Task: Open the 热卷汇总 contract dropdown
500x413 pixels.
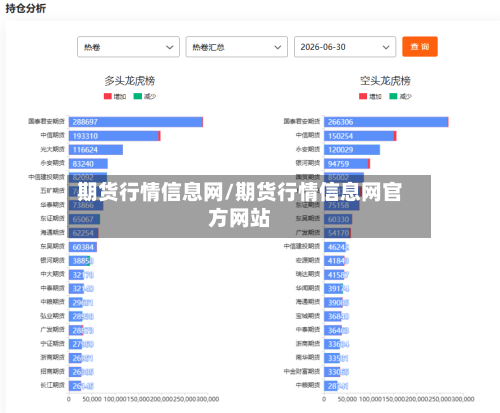Action: (x=237, y=47)
